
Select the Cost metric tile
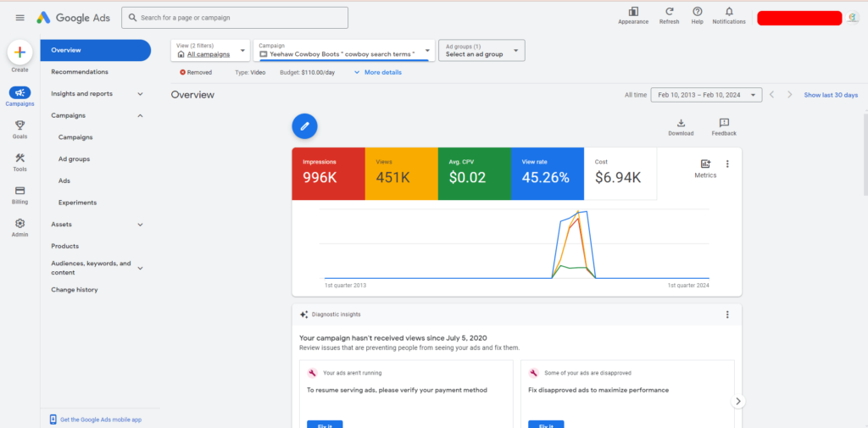pos(620,173)
